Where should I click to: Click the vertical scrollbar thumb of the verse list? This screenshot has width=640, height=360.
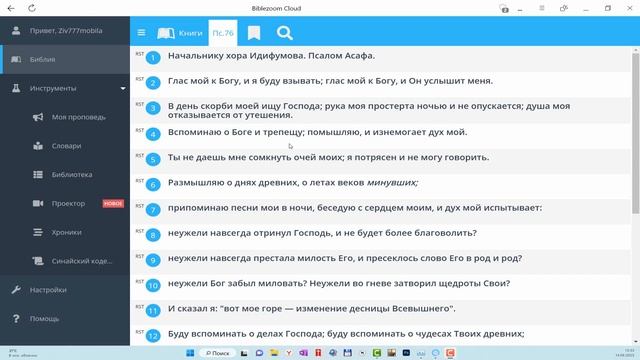(x=636, y=133)
